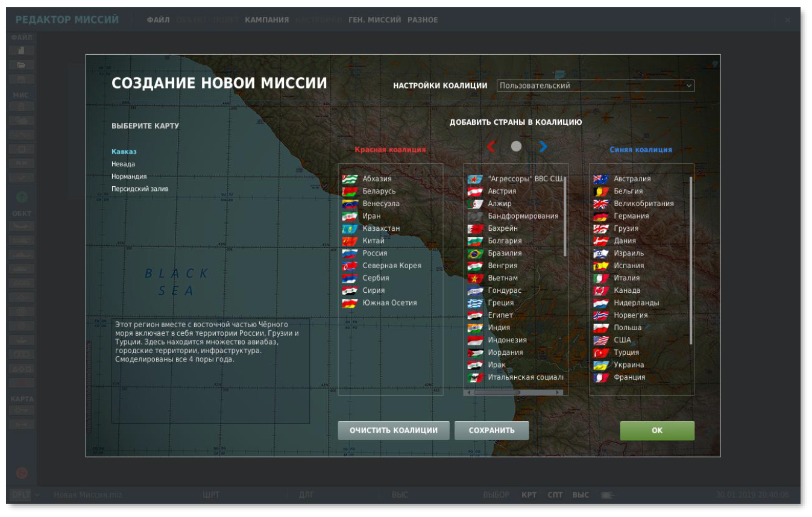Open the Ген. миссий menu

click(374, 20)
